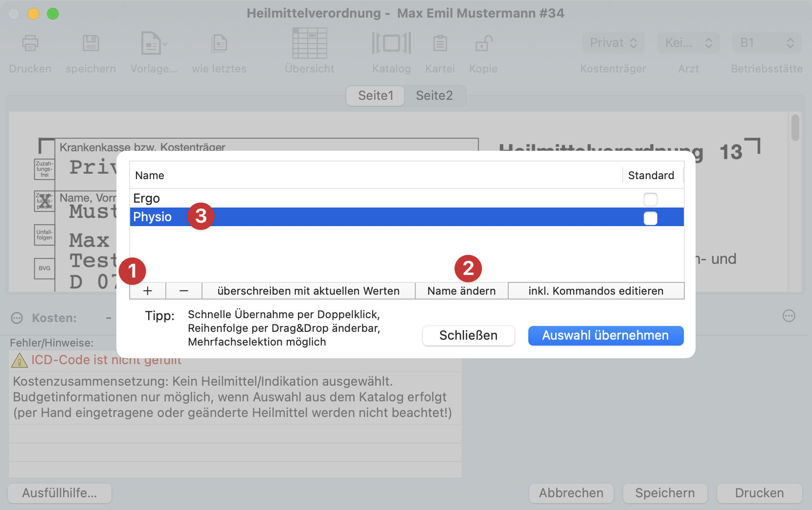Toggle the Zuzahlungspflicht form checkbox
The height and width of the screenshot is (510, 812).
point(45,201)
